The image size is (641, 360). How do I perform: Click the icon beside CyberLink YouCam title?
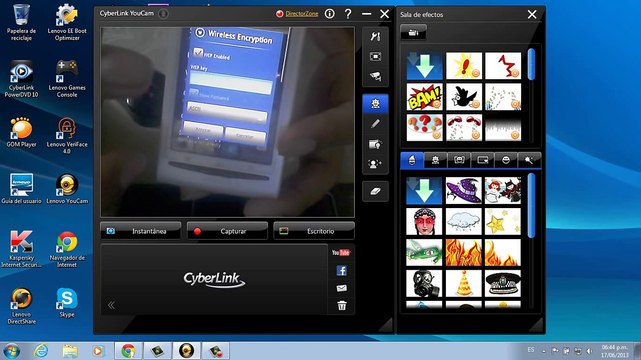(x=163, y=13)
